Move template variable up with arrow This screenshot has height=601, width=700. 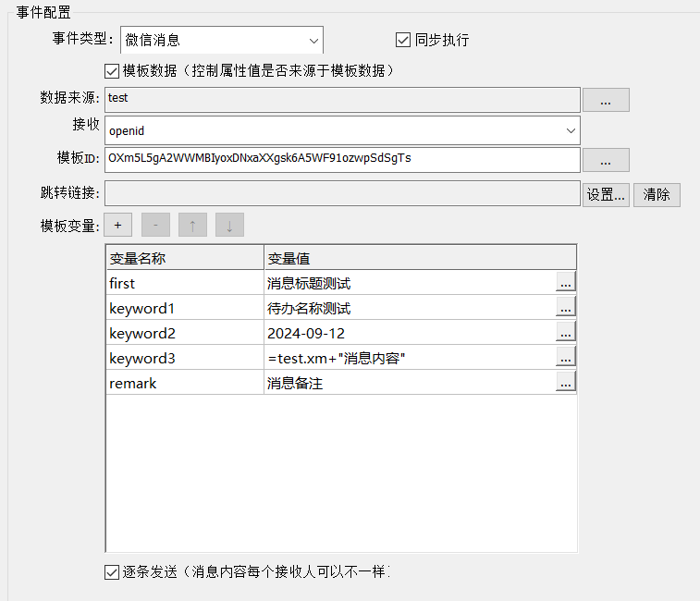coord(192,225)
